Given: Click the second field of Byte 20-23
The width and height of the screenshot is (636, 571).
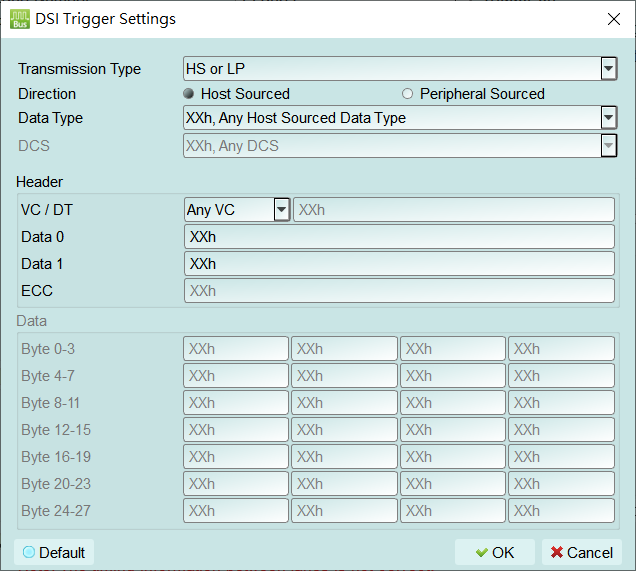Looking at the screenshot, I should click(x=344, y=484).
